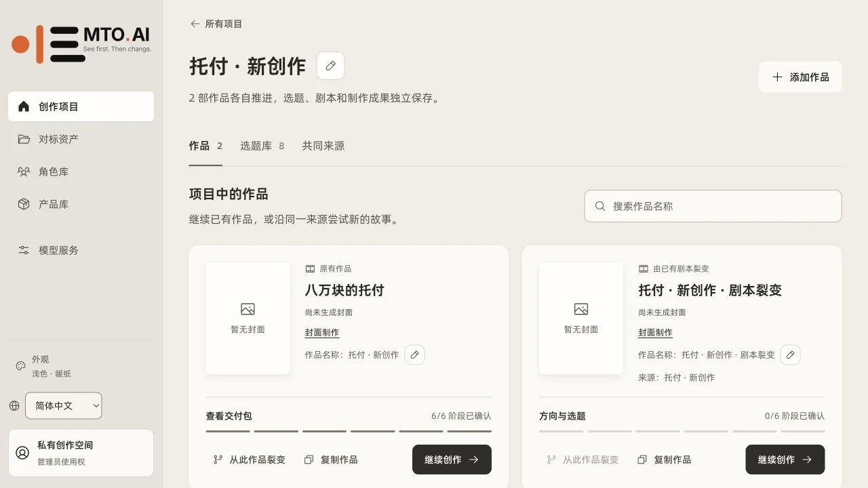The height and width of the screenshot is (488, 868).
Task: Open the 角色库 sidebar item
Action: 81,171
